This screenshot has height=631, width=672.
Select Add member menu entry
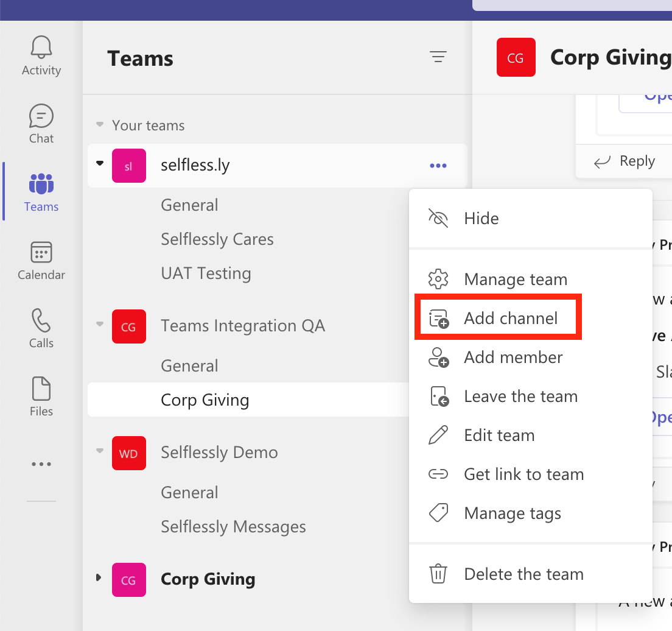tap(531, 358)
